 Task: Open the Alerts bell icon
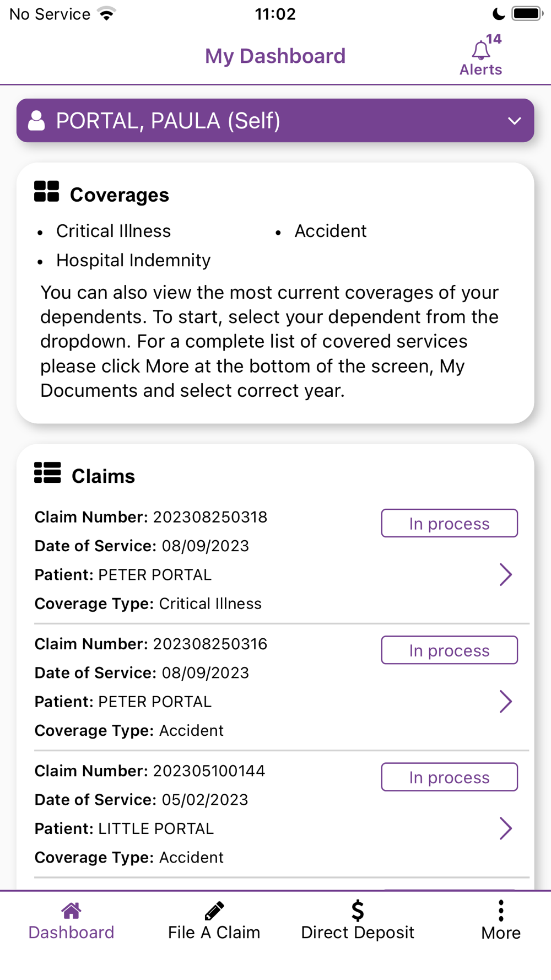480,51
